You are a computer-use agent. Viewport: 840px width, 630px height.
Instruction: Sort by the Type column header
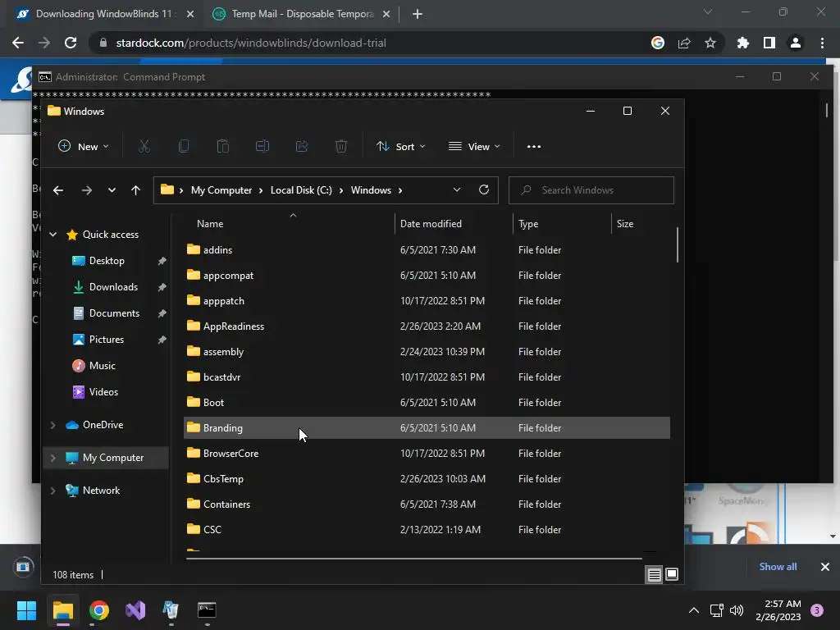click(528, 224)
